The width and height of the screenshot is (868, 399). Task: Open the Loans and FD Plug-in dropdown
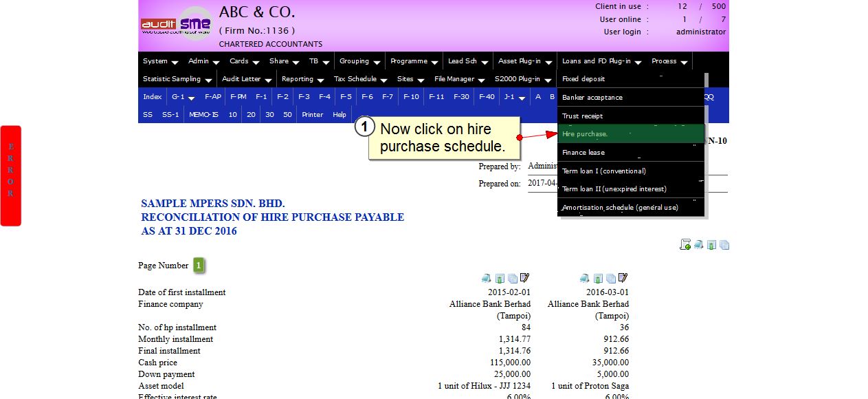[x=601, y=61]
